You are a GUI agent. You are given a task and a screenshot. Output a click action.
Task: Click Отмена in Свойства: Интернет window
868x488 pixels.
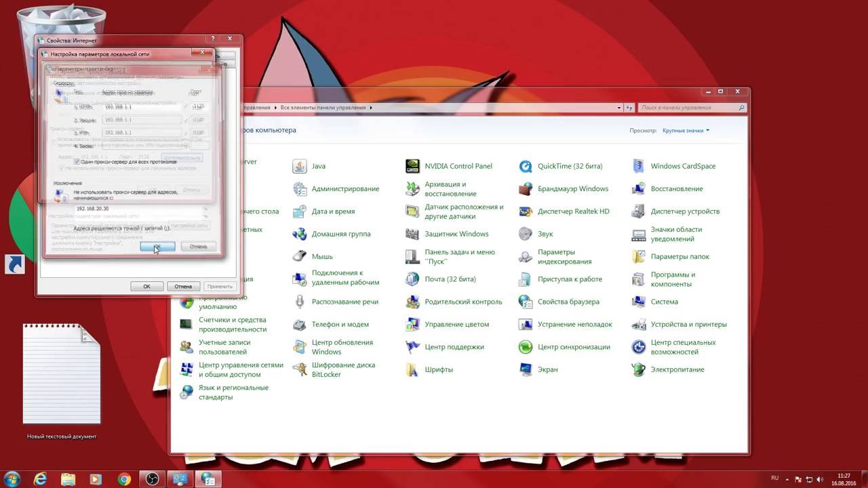click(x=183, y=287)
